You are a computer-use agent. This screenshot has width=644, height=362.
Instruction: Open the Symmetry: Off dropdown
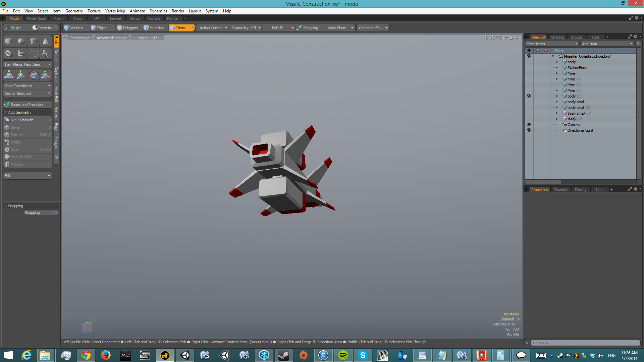click(x=246, y=28)
